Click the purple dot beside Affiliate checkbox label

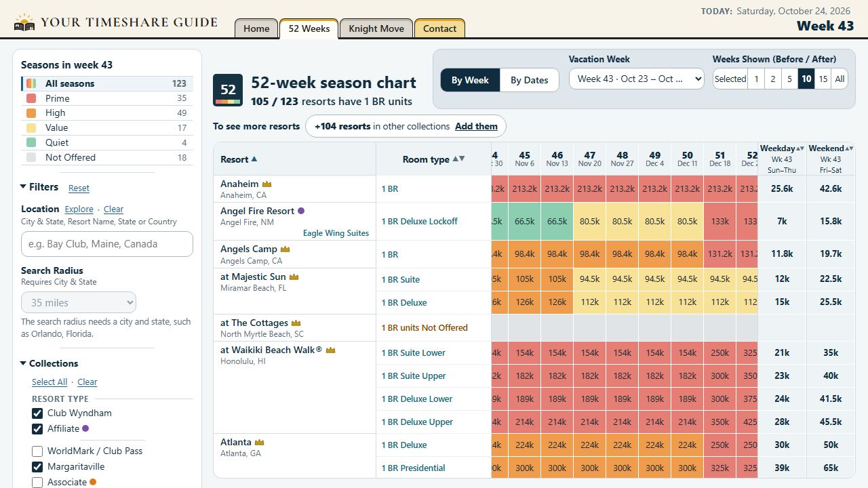tap(85, 428)
